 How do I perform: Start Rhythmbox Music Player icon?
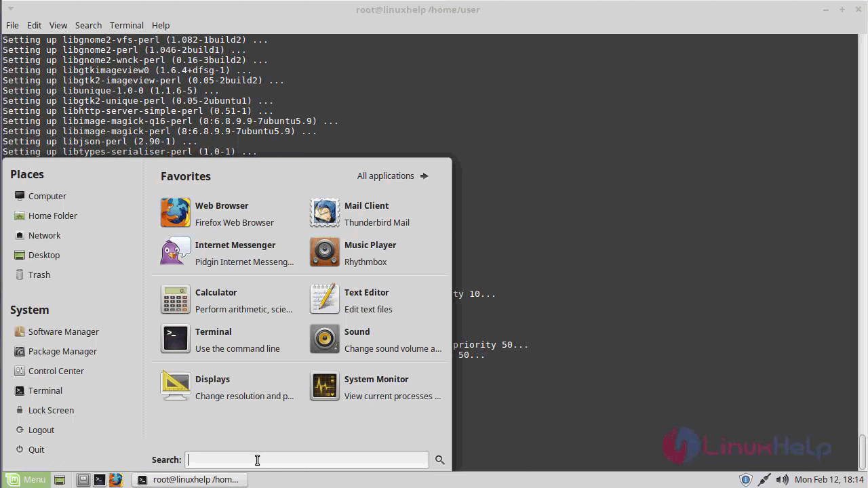click(324, 252)
